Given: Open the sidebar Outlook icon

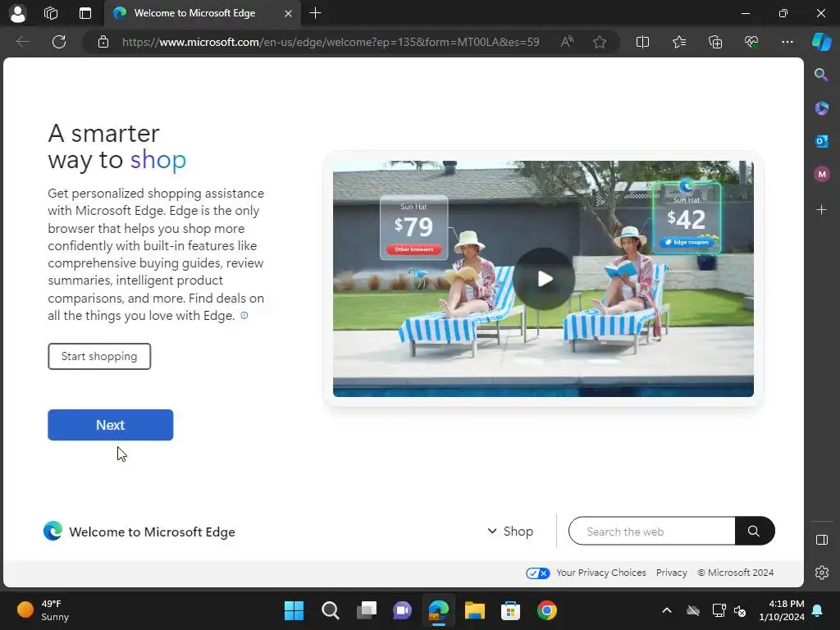Looking at the screenshot, I should [x=822, y=141].
